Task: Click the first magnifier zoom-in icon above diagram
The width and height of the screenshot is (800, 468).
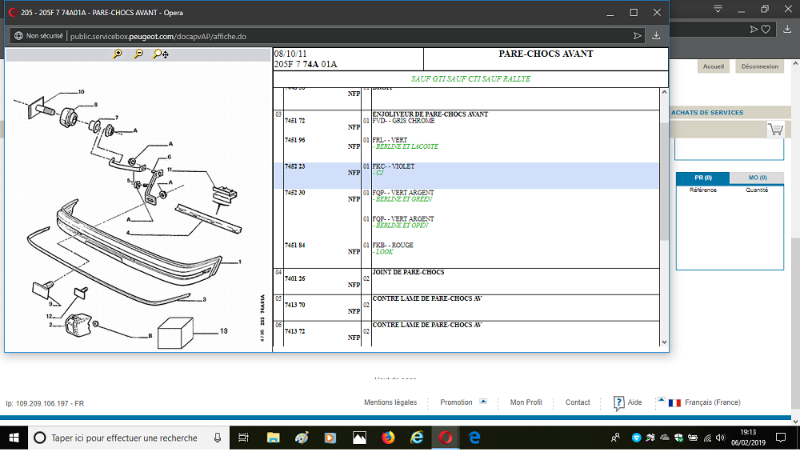Action: [117, 54]
